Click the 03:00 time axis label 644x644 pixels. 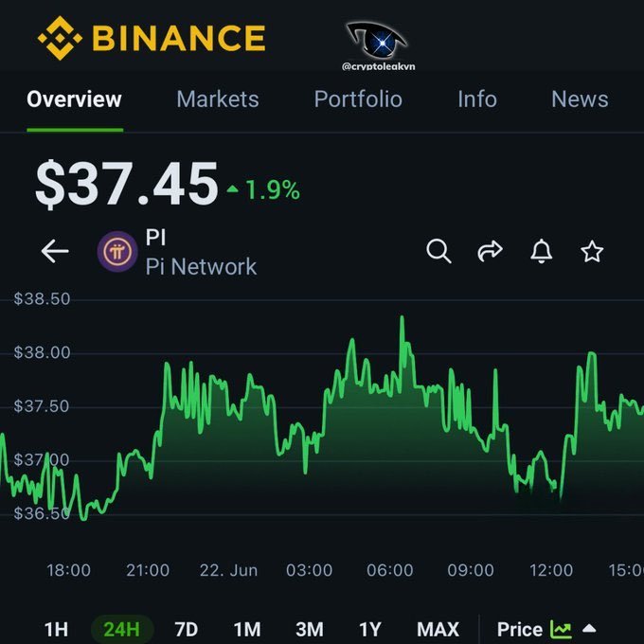310,570
